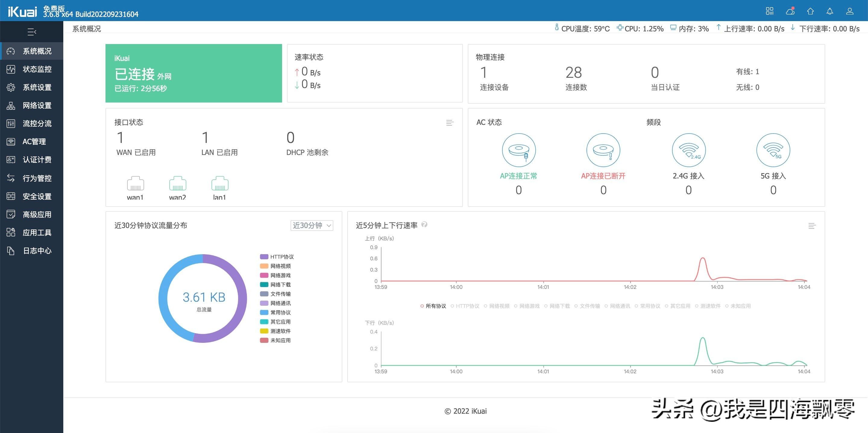Click the iKuai logo
Image resolution: width=868 pixels, height=433 pixels.
click(x=22, y=12)
